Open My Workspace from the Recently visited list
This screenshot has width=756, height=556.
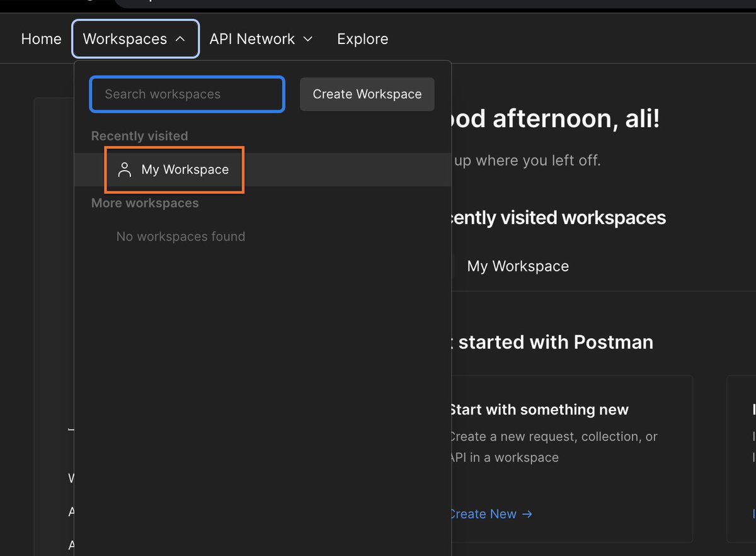[263, 169]
